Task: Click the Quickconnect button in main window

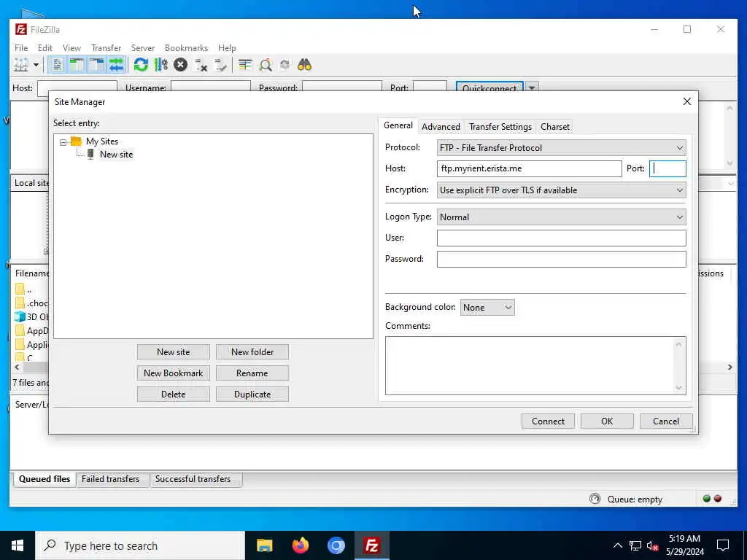Action: [x=489, y=86]
